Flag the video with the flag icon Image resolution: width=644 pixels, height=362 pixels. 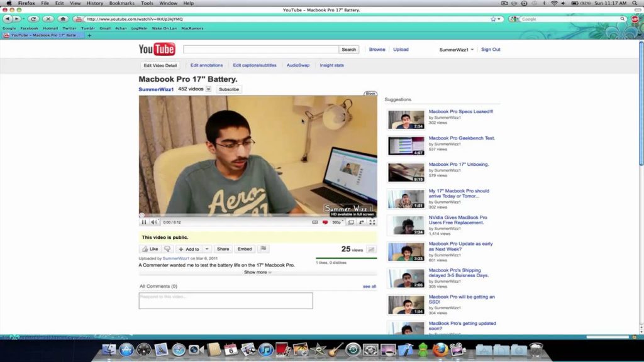point(263,249)
